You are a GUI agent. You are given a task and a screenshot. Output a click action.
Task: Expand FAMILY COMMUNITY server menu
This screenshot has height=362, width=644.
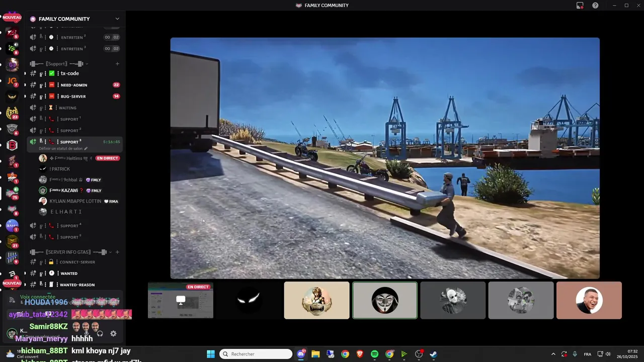point(117,19)
